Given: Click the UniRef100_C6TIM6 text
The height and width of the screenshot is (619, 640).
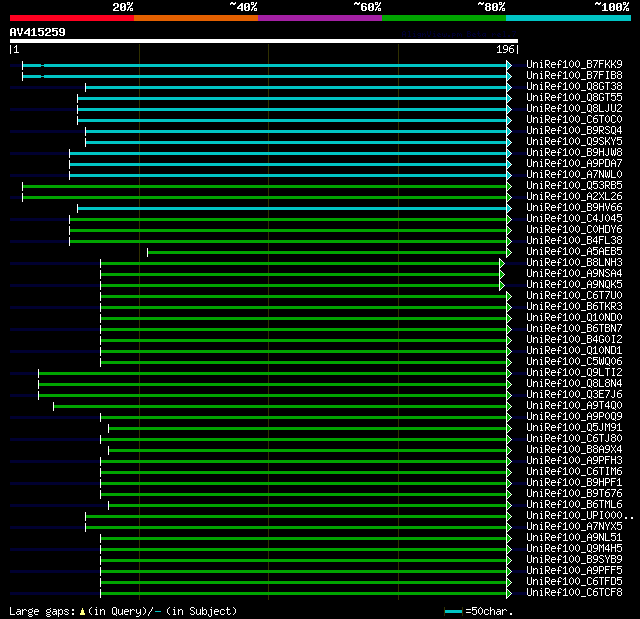Looking at the screenshot, I should 574,472.
